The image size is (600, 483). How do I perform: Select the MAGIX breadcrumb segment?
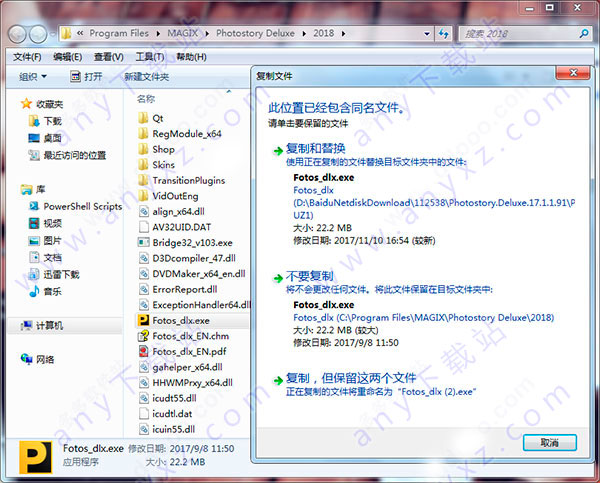[x=183, y=33]
